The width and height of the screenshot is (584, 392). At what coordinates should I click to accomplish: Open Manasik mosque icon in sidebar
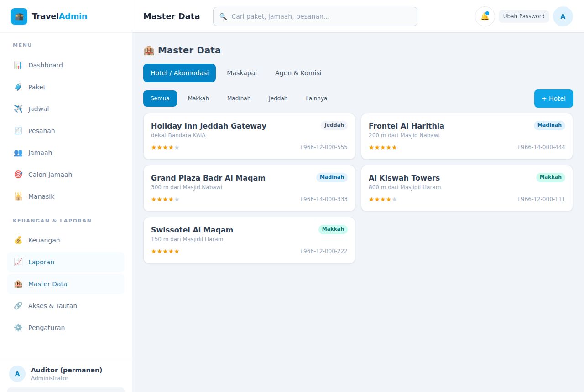(x=18, y=196)
